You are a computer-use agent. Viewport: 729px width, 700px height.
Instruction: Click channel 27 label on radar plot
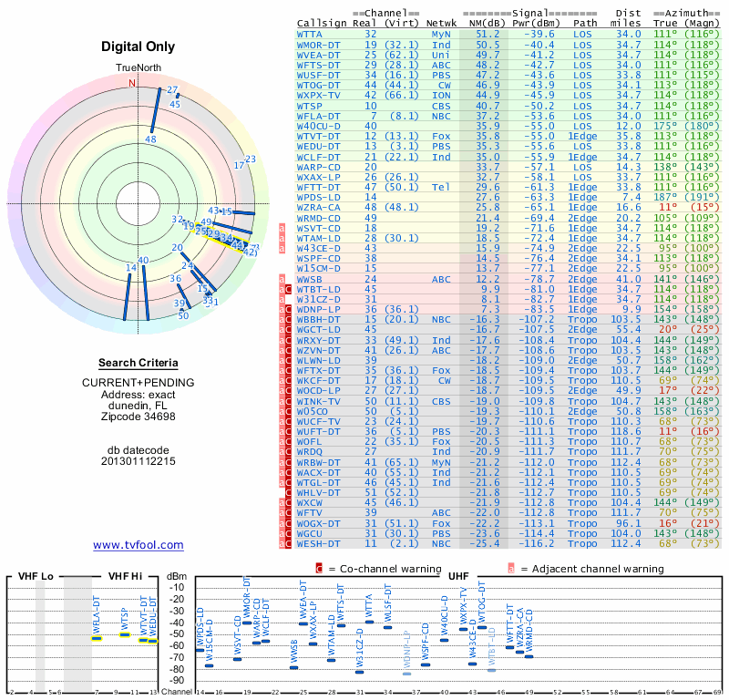click(172, 89)
